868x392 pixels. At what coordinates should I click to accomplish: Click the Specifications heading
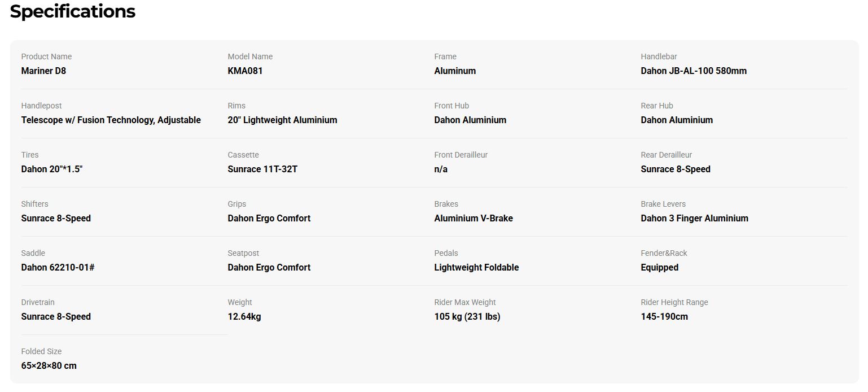pos(73,11)
